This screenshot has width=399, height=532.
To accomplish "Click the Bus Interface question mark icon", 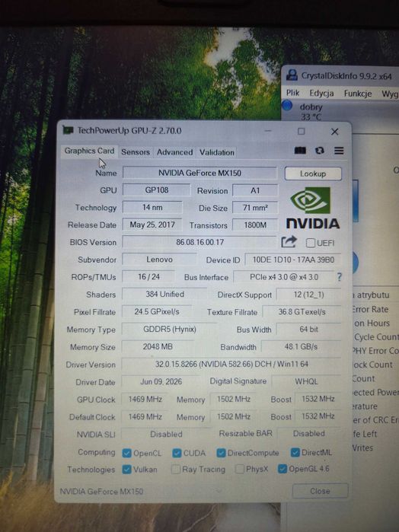I will tap(339, 277).
